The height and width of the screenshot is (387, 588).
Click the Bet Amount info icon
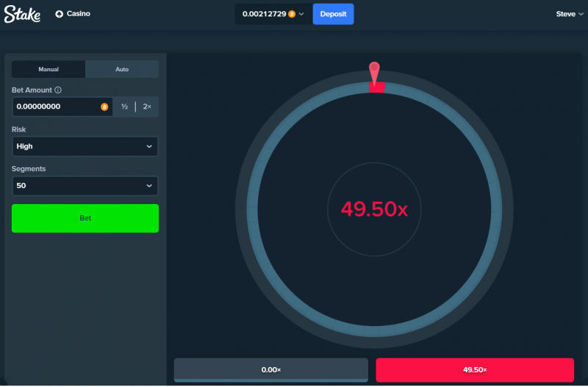(58, 90)
